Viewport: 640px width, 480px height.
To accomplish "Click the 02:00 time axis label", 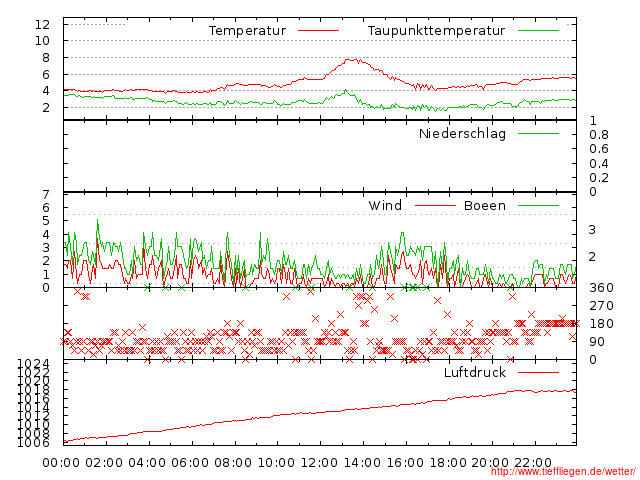I will [104, 463].
